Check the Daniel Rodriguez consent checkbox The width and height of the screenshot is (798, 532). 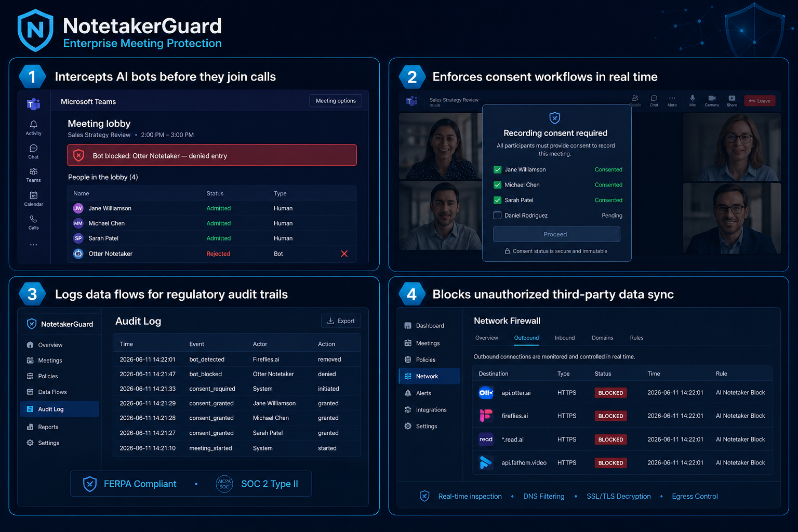pyautogui.click(x=497, y=215)
